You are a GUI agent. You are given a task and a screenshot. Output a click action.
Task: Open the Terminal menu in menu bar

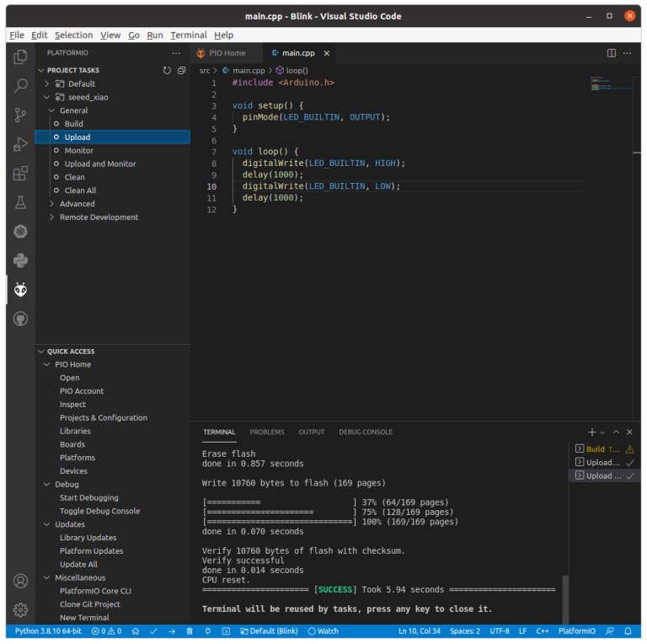point(188,35)
